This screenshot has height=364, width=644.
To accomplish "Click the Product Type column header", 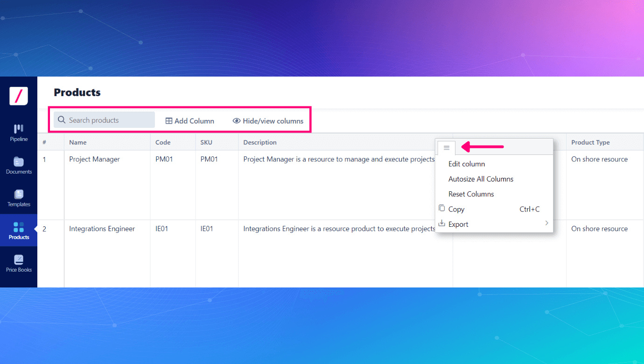I will [x=605, y=142].
